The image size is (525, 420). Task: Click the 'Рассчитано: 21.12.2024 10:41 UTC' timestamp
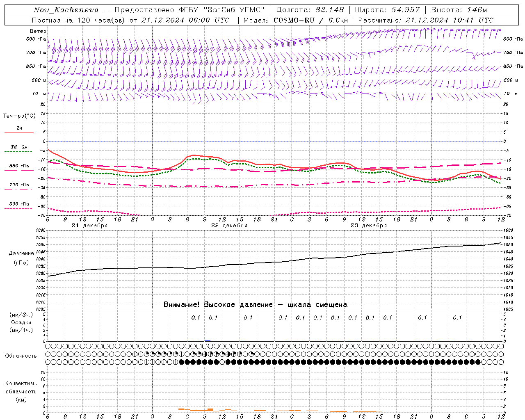click(x=426, y=20)
